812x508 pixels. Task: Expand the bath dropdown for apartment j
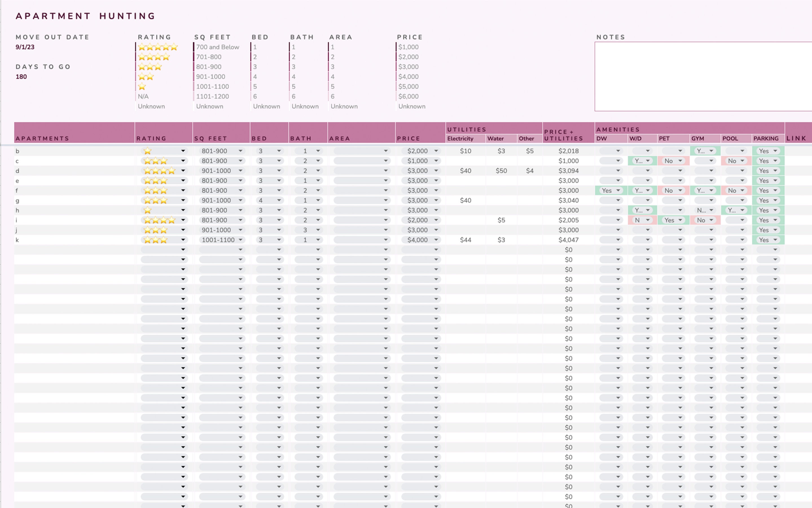pos(318,230)
